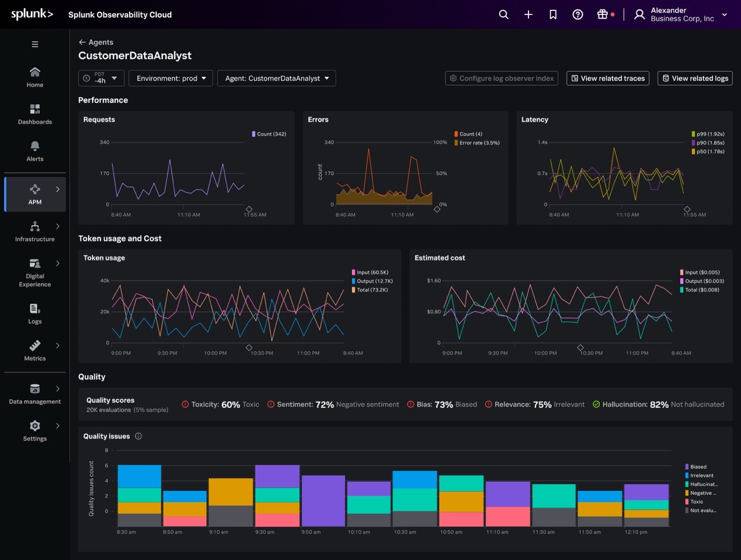Click the View related traces button

pyautogui.click(x=607, y=78)
